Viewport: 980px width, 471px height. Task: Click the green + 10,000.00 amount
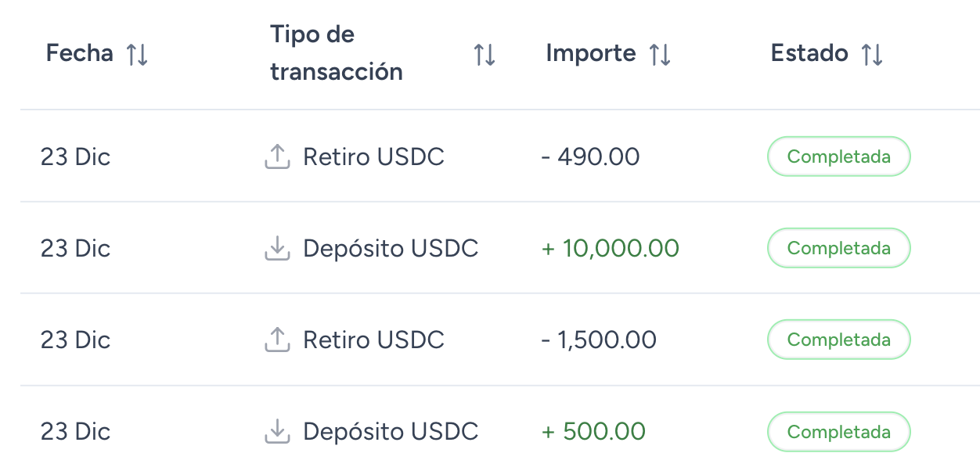pyautogui.click(x=610, y=247)
